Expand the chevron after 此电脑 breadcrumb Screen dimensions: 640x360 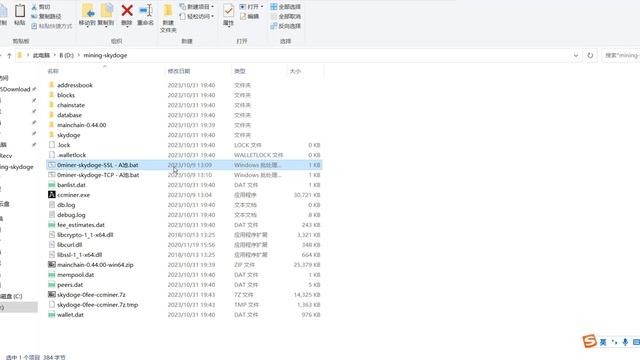click(54, 56)
